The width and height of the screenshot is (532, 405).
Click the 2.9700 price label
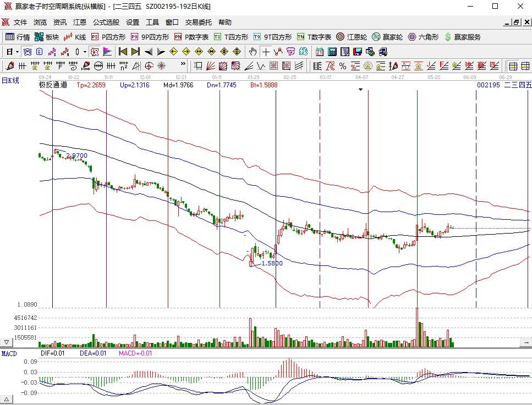click(x=76, y=156)
